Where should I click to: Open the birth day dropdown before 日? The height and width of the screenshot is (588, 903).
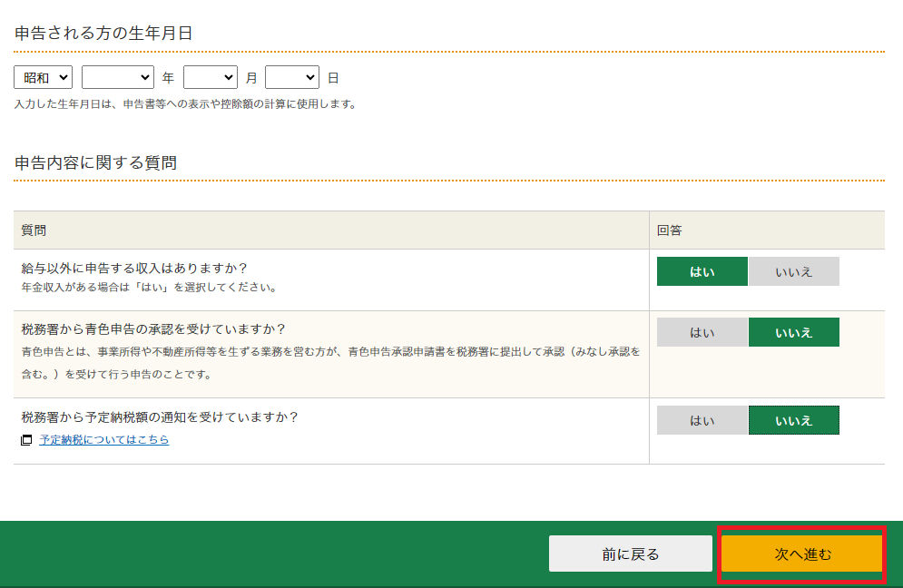291,78
